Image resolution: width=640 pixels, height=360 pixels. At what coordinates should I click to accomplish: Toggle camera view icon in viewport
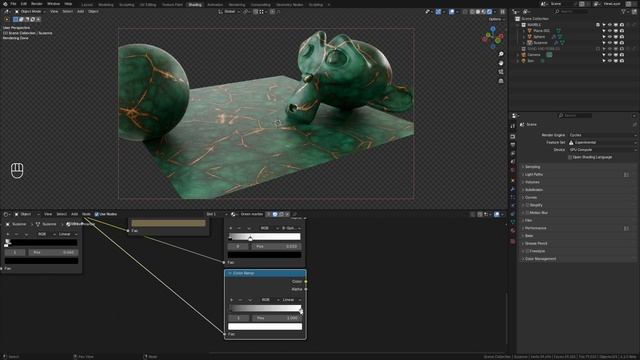[x=501, y=72]
